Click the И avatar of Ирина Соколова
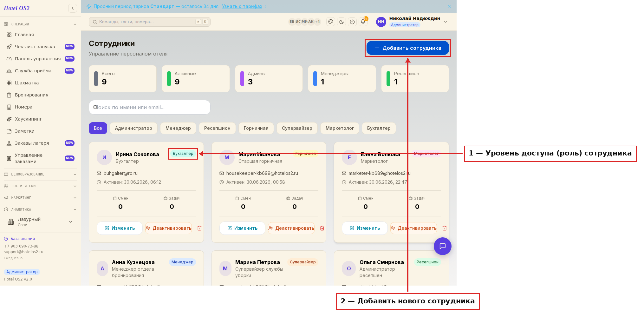 pyautogui.click(x=104, y=157)
